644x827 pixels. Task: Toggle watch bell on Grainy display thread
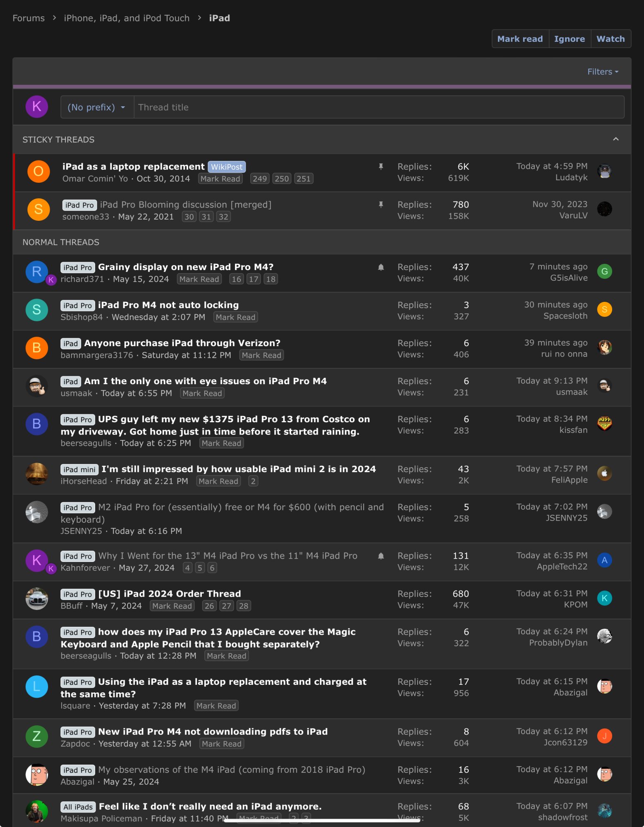pyautogui.click(x=381, y=267)
